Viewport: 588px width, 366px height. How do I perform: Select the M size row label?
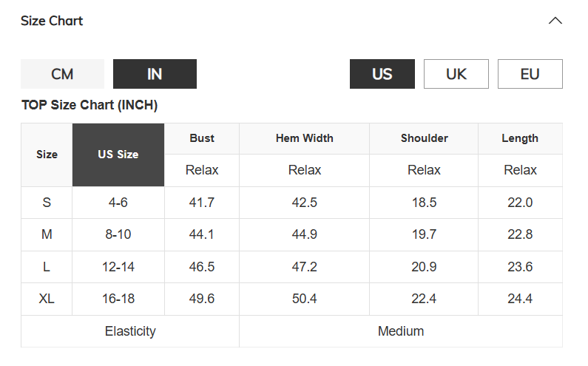point(47,234)
